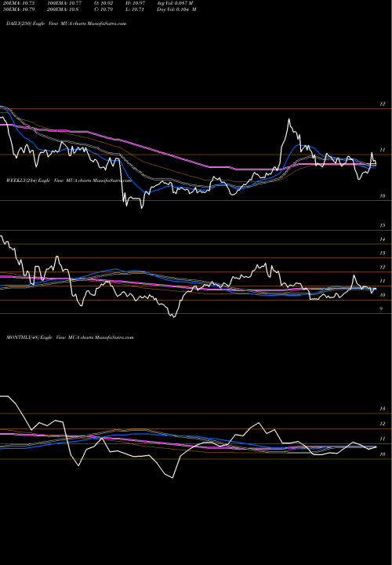Viewport: 392px width, 565px height.
Task: Click the 50EMA value in header
Action: (x=18, y=9)
